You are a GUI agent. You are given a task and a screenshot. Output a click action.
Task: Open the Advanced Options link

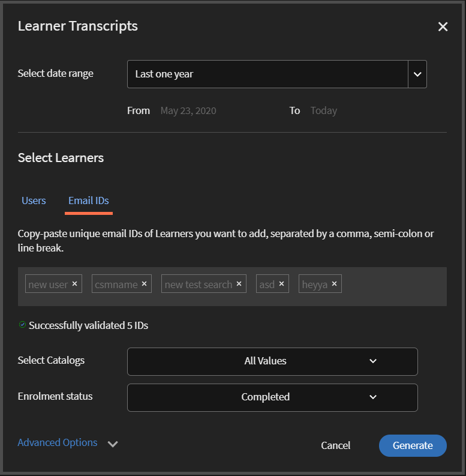point(58,442)
